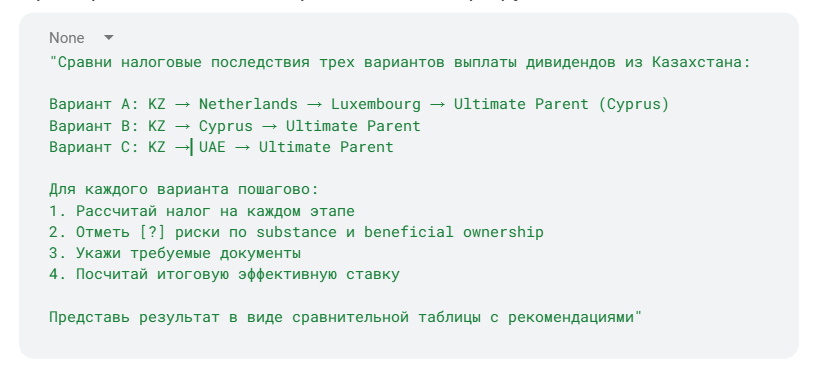Click UAE in the Вариант C line
The image size is (827, 383).
[x=212, y=147]
